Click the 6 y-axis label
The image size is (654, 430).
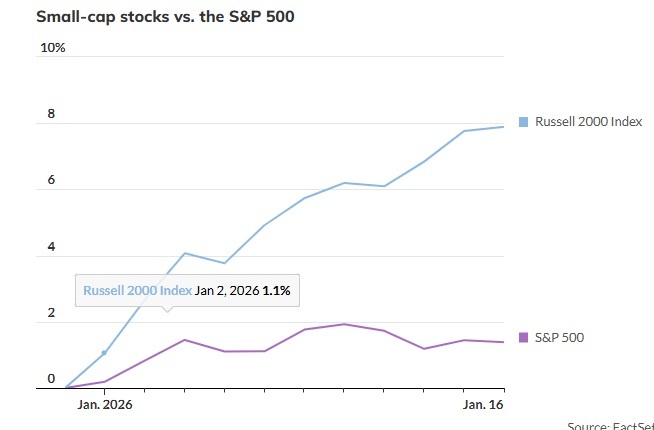pyautogui.click(x=51, y=180)
